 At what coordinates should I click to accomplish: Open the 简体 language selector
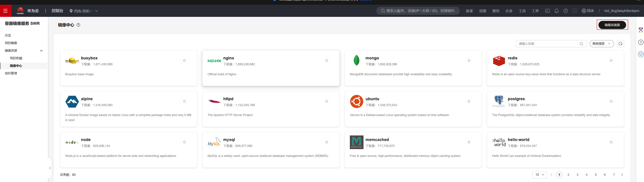588,11
